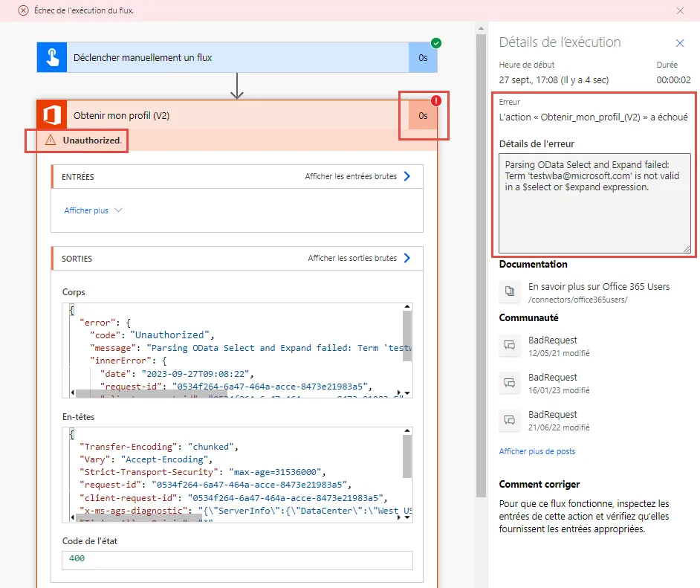
Task: Open BadRequest post modified 21/06/22
Action: tap(553, 415)
